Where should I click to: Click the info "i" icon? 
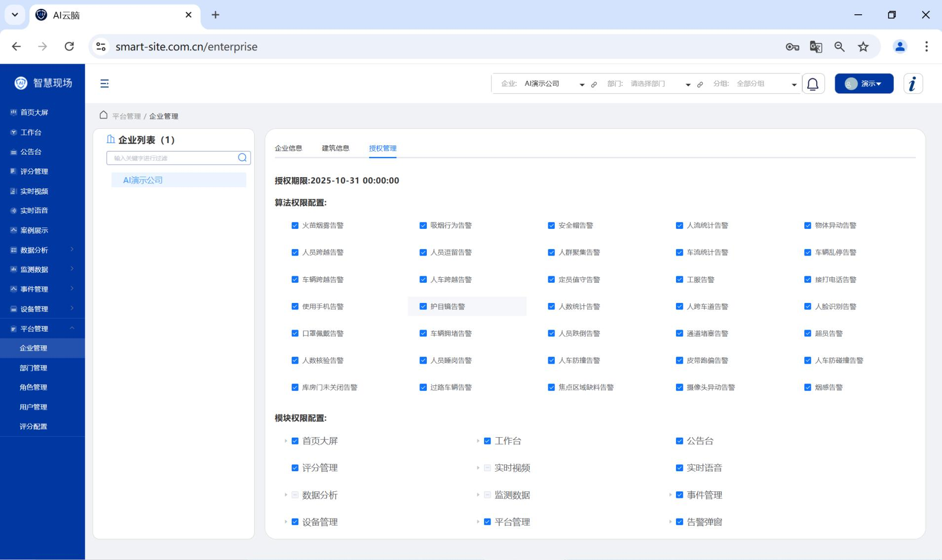tap(913, 83)
